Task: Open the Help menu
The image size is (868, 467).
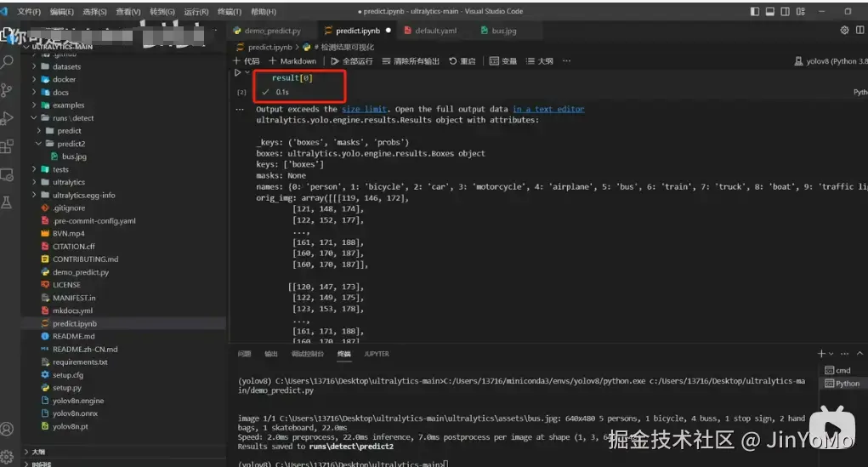Action: point(264,12)
